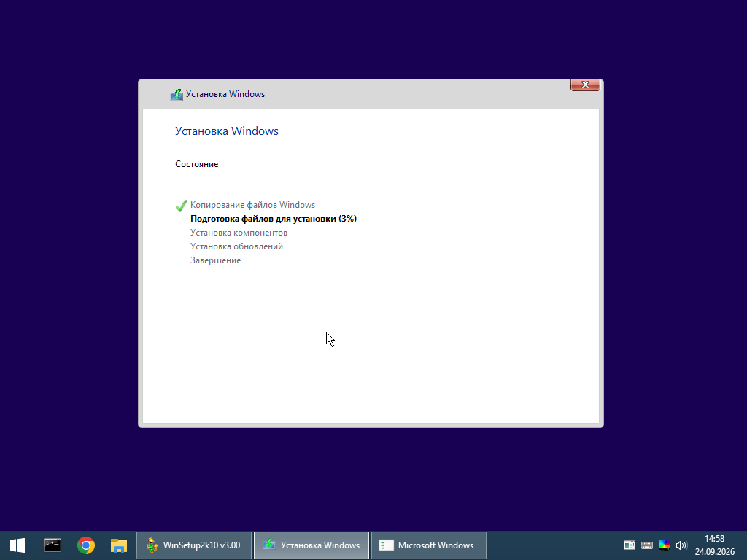Click the green checkmark beside Копирование файлов
Viewport: 747px width, 560px height.
[181, 205]
